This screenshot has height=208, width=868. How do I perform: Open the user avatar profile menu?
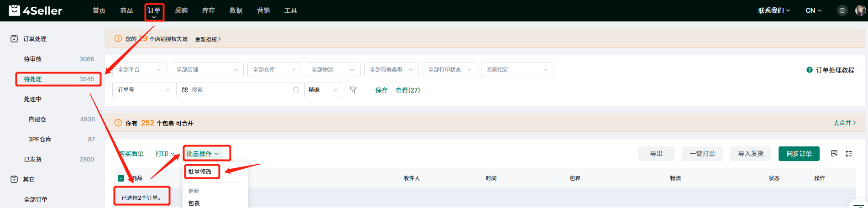pos(860,10)
